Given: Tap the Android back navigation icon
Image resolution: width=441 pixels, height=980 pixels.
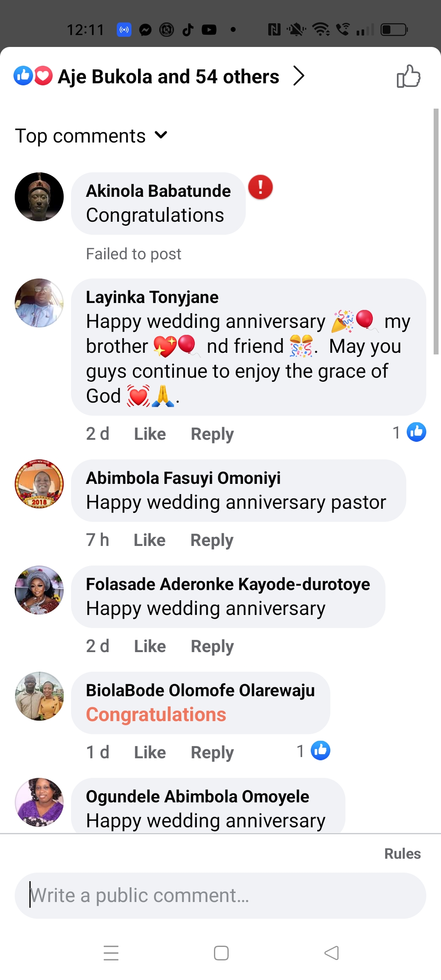Looking at the screenshot, I should click(x=332, y=953).
